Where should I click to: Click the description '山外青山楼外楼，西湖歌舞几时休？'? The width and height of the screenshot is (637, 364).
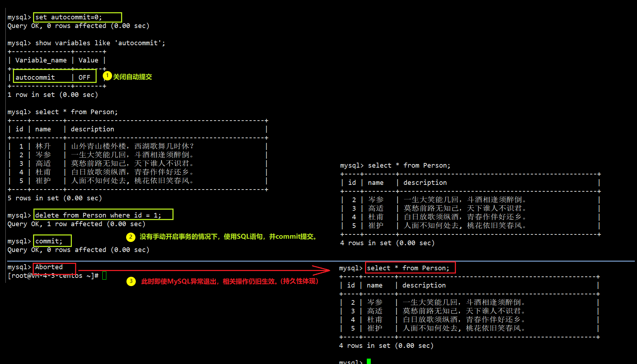(133, 146)
